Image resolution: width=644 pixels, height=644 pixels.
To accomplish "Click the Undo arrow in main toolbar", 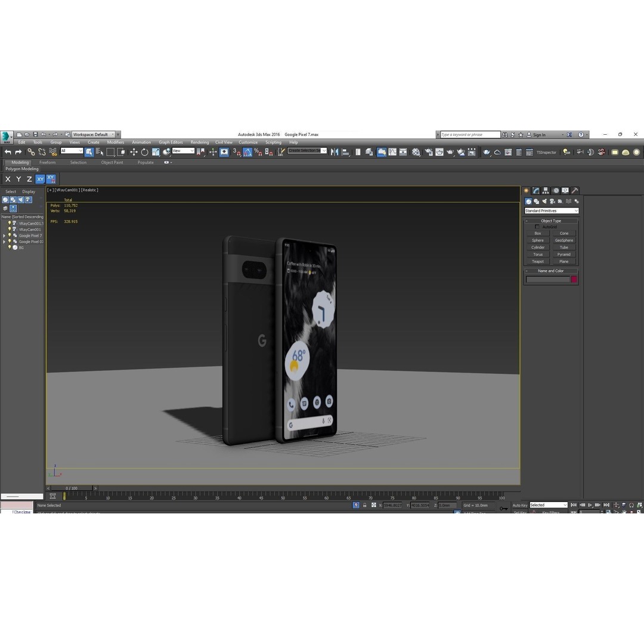I will coord(8,152).
